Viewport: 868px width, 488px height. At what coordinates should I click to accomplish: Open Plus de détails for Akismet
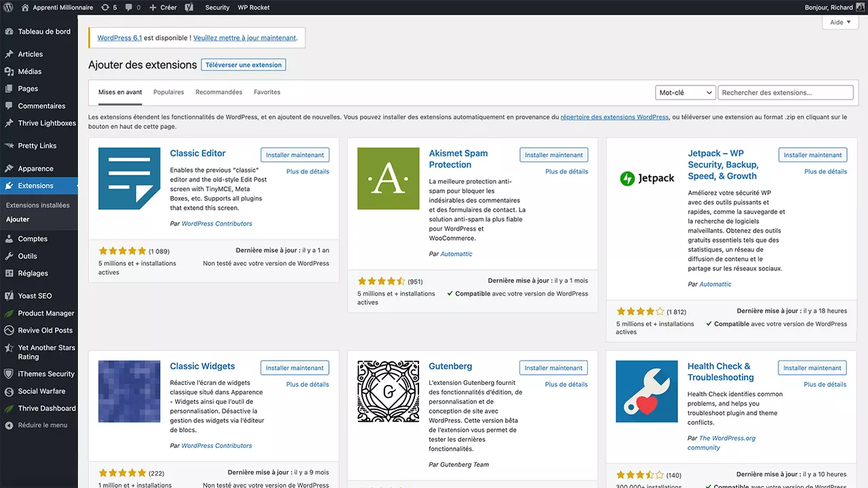pyautogui.click(x=567, y=171)
